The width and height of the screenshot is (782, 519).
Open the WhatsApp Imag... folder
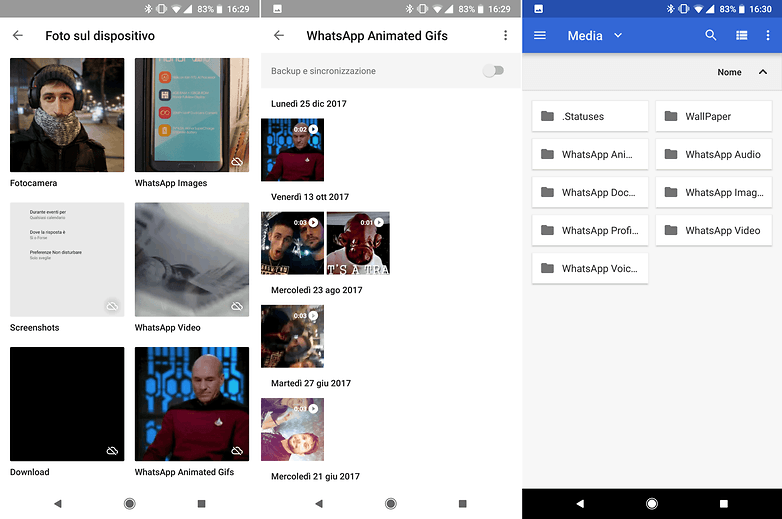[x=714, y=192]
